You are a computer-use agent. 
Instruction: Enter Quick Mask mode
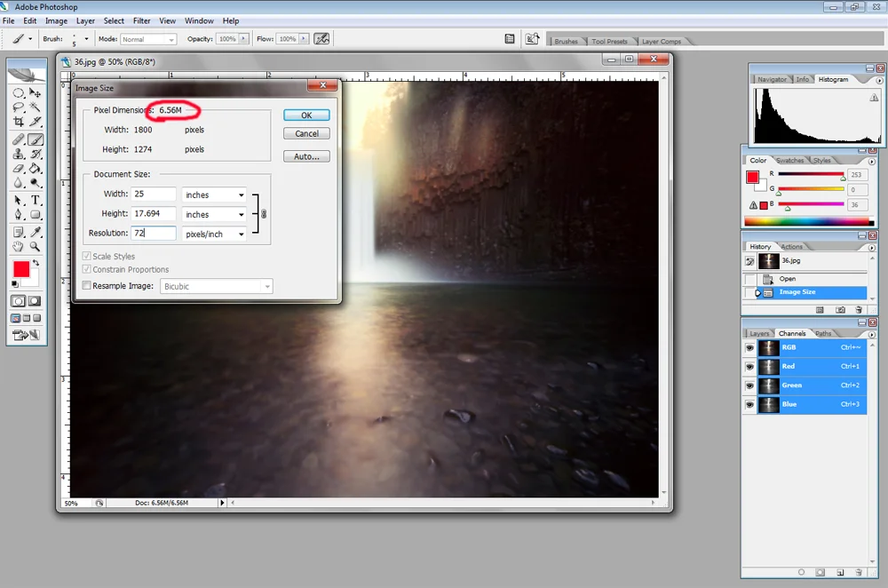coord(36,300)
